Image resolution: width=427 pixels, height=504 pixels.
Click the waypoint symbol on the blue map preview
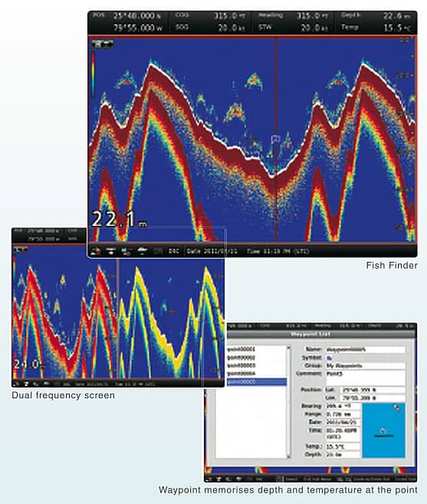click(x=383, y=431)
